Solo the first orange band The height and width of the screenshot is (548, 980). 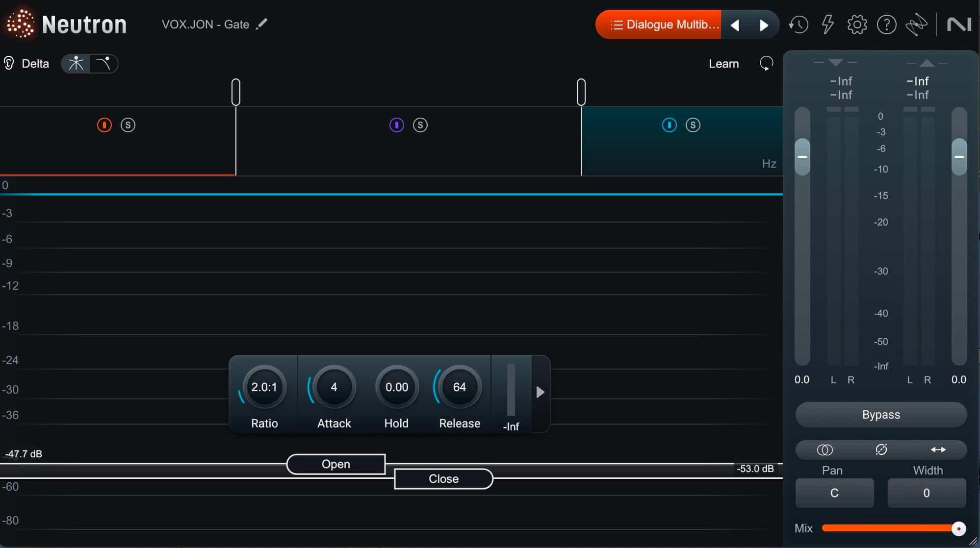pos(128,125)
